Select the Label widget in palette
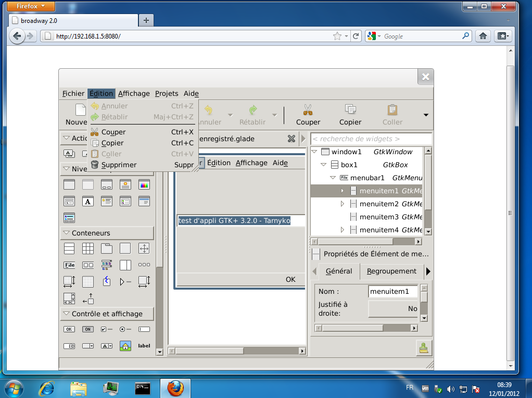532x398 pixels. (144, 346)
